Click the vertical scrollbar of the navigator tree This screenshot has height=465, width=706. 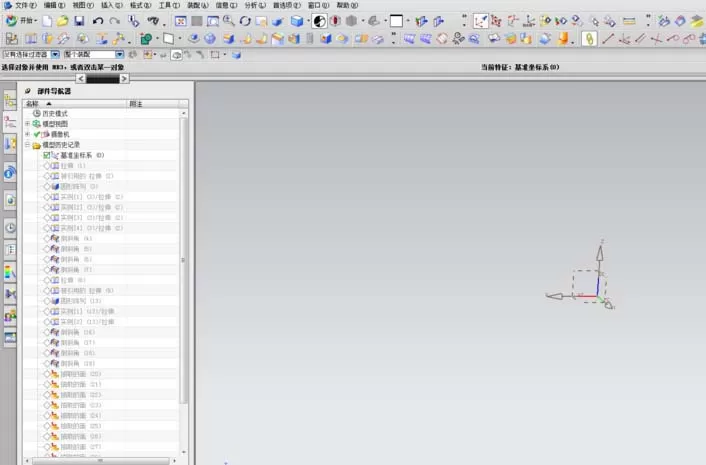click(x=183, y=260)
